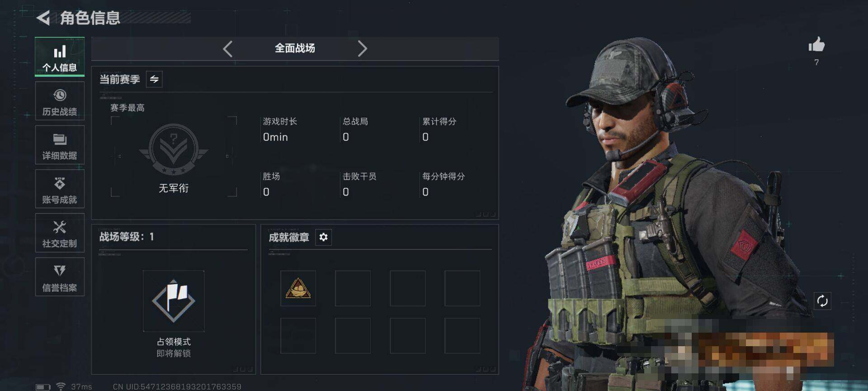Toggle season view next to 当前赛季
Viewport: 868px width, 391px height.
[154, 79]
